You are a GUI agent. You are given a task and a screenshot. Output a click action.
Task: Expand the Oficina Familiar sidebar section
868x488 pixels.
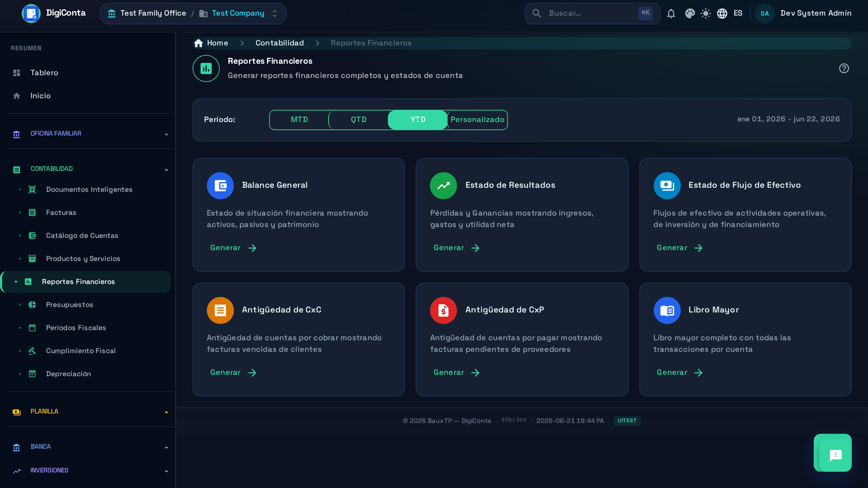coord(89,134)
